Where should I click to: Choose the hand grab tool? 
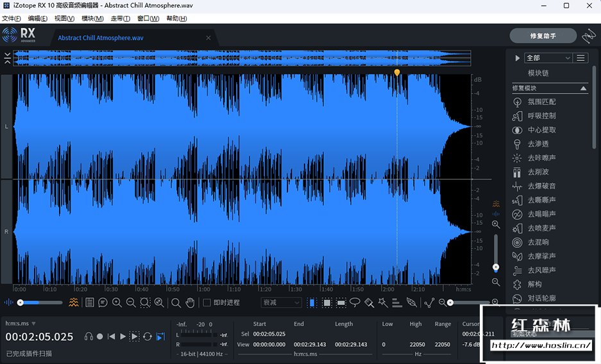[190, 302]
